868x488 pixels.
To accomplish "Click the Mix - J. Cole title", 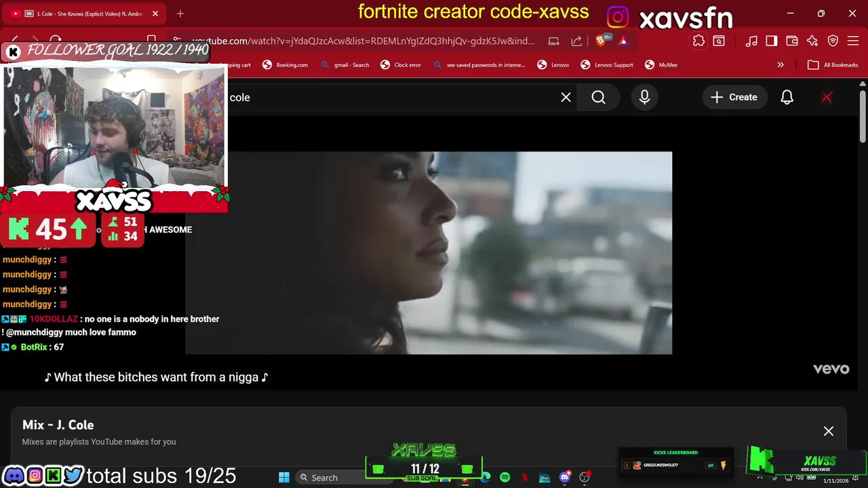I will click(58, 425).
